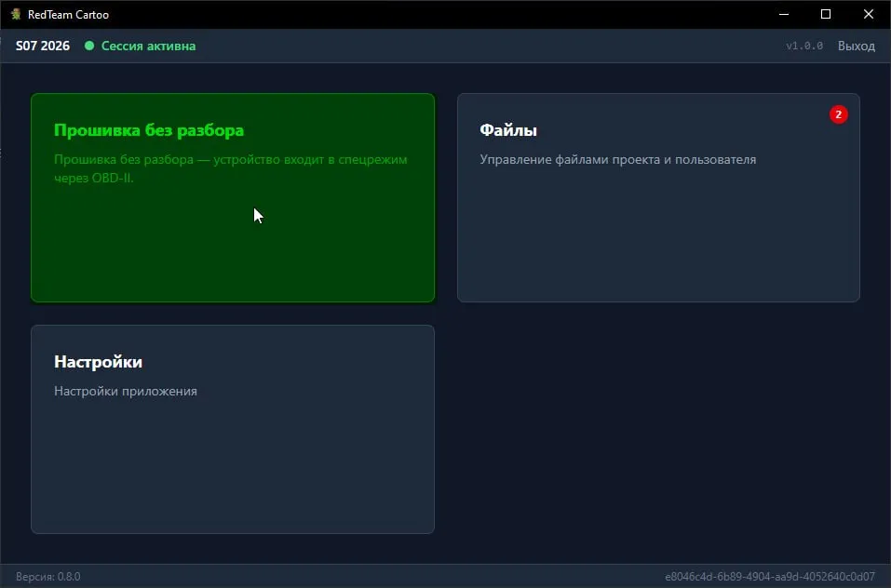Click the "Версия: 0.8.0" status bar text
891x588 pixels.
pos(48,577)
